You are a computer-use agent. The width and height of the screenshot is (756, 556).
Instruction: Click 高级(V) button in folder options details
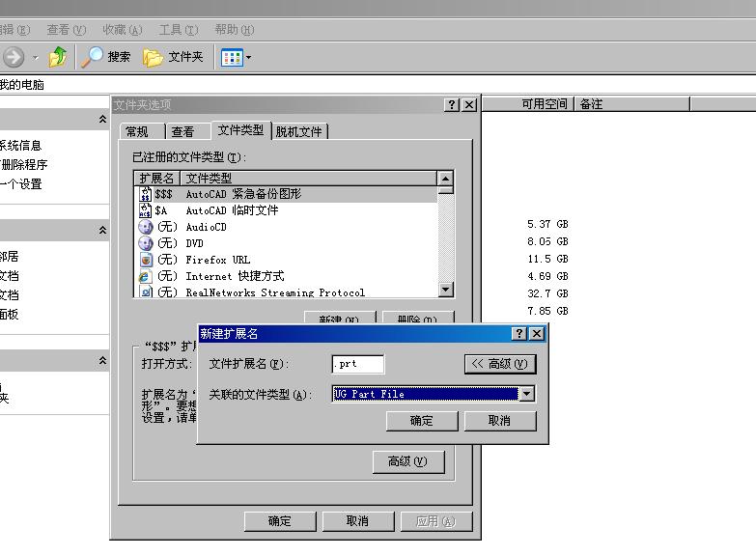[x=408, y=462]
